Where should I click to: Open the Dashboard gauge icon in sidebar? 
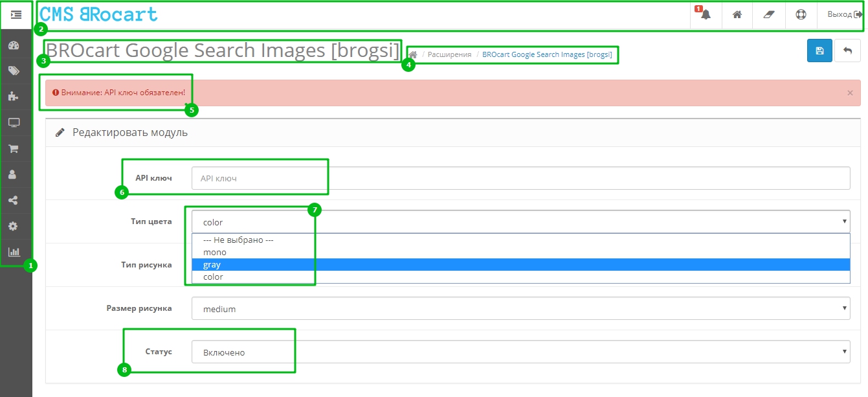(13, 45)
